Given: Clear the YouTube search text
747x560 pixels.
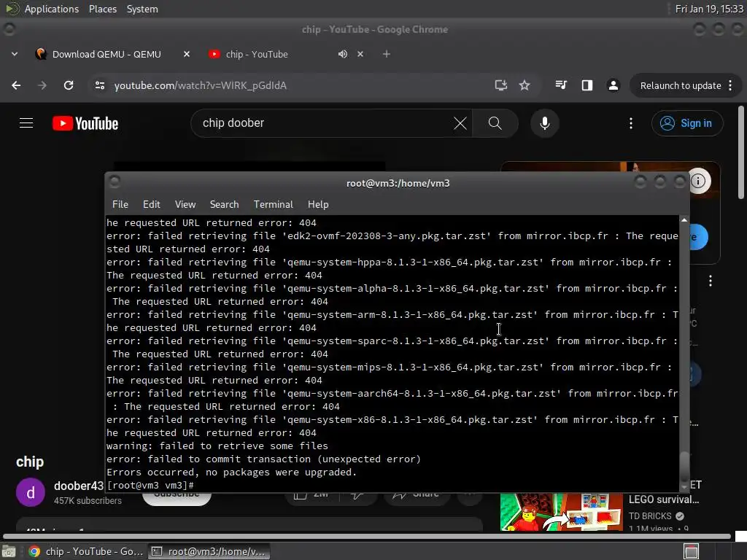Looking at the screenshot, I should (460, 123).
